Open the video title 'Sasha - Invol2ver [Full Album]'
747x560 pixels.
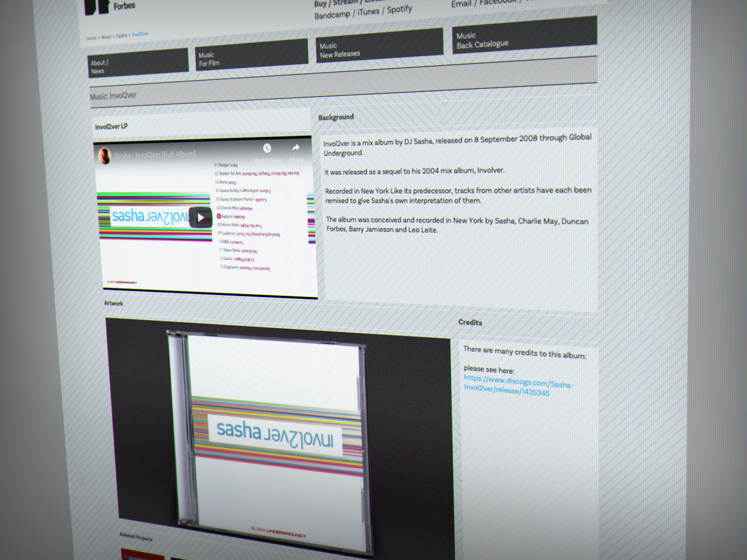click(154, 155)
